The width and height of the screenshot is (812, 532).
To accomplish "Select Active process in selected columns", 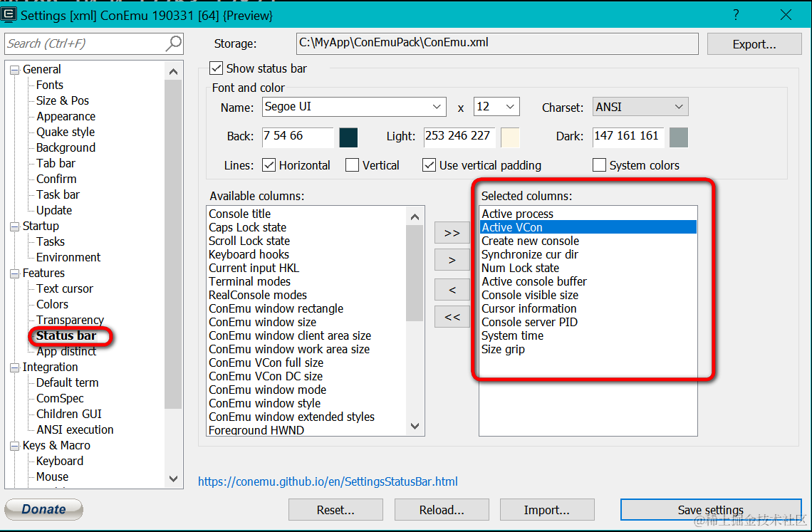I will click(588, 214).
